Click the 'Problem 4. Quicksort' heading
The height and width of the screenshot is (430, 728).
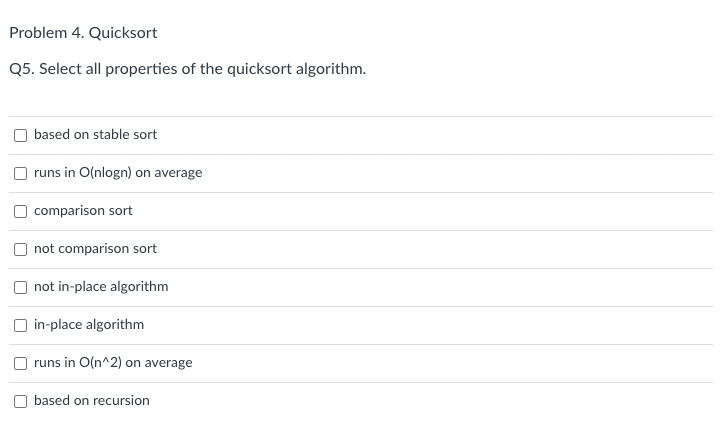pyautogui.click(x=83, y=33)
